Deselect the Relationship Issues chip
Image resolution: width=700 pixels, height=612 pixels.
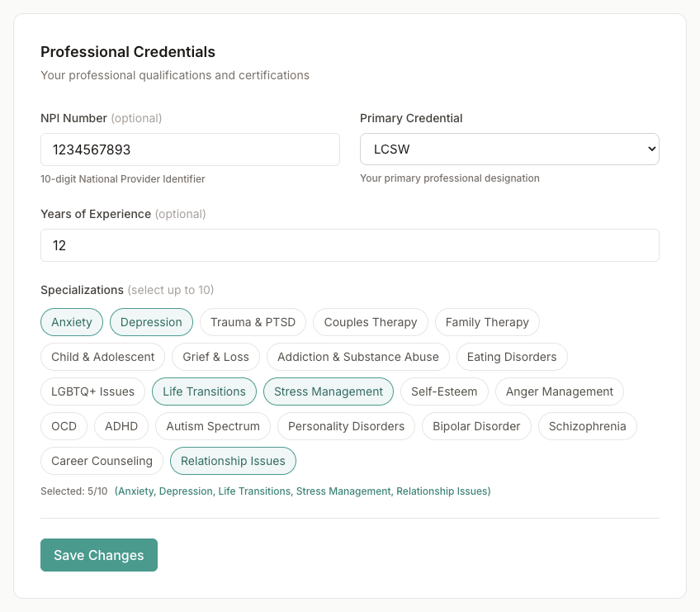233,461
